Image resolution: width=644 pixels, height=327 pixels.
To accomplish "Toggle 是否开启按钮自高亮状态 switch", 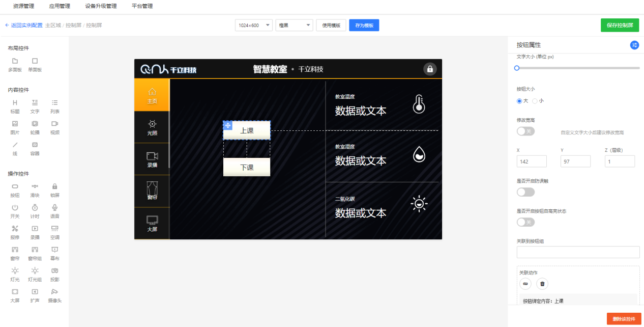I will (525, 222).
